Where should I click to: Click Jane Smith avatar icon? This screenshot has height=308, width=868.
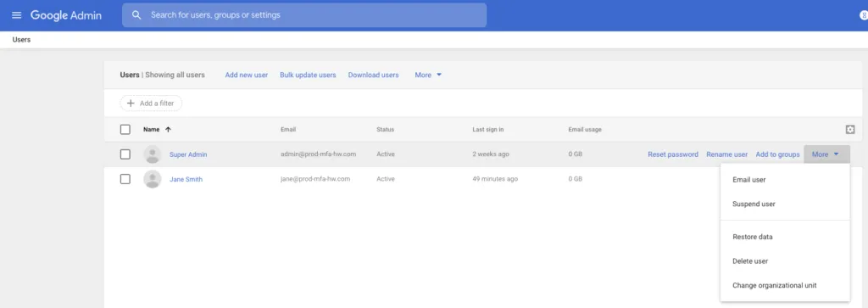(x=153, y=179)
